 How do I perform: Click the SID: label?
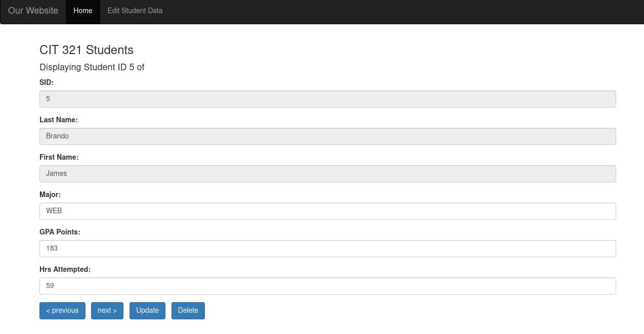[47, 82]
